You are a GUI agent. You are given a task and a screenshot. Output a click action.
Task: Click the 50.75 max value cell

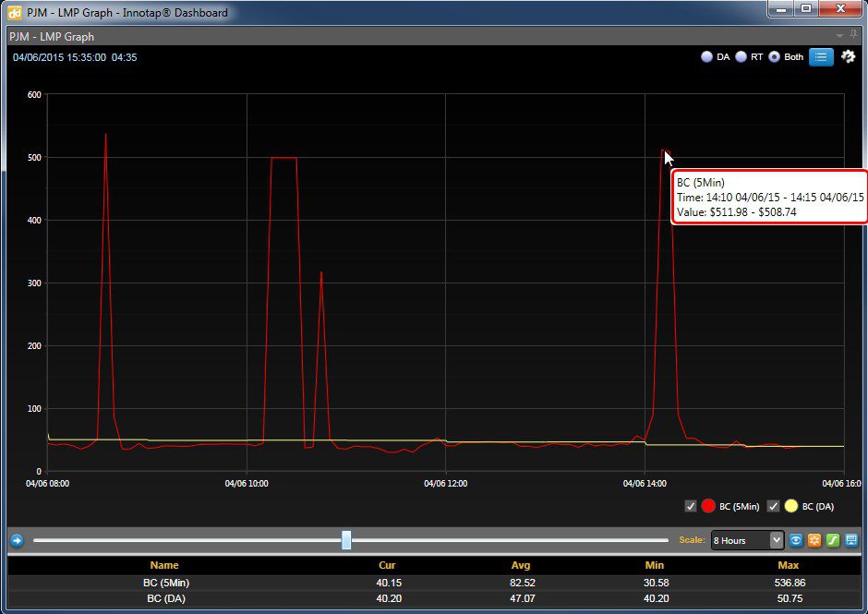click(791, 598)
